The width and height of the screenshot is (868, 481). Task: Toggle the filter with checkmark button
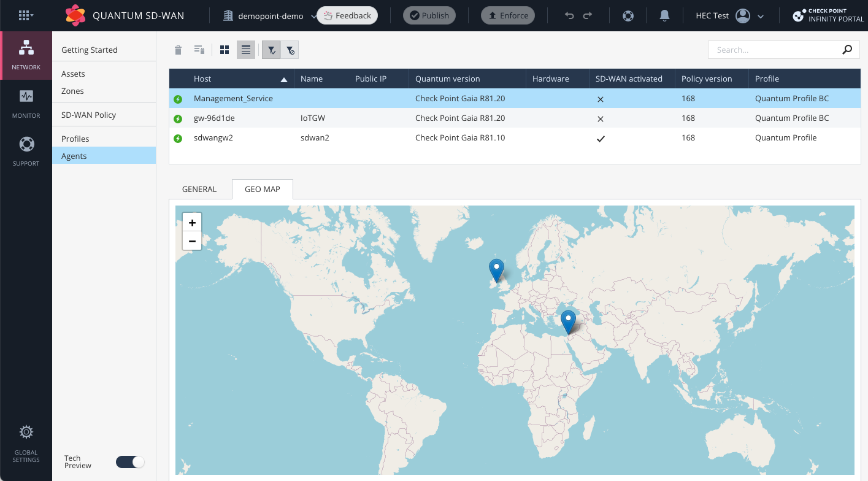(271, 50)
